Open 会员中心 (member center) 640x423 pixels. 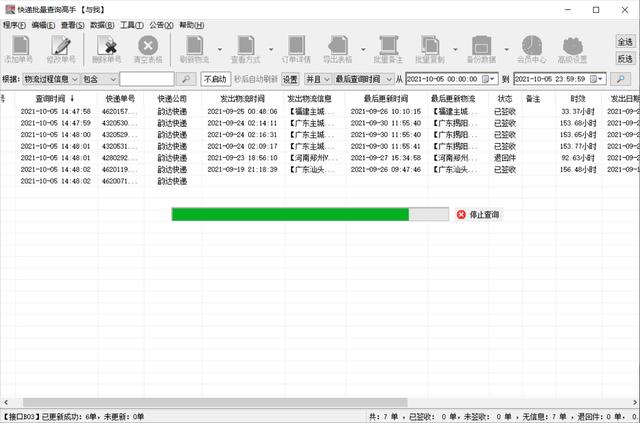pos(532,45)
